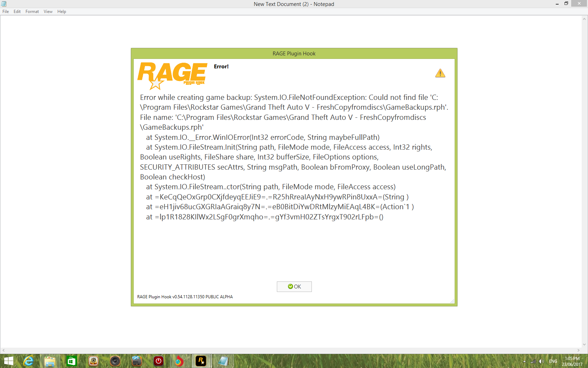Image resolution: width=588 pixels, height=368 pixels.
Task: Click the '=KeCqQeOxGrp0CXjfdeyqEEJiE9=' stack line
Action: (x=277, y=197)
